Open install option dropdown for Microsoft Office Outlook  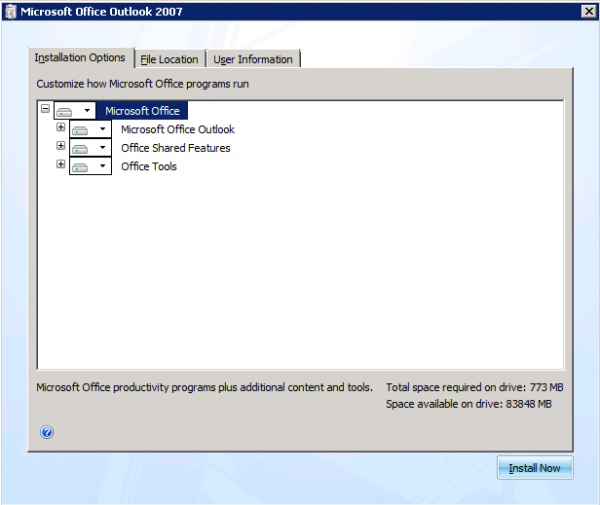[x=90, y=129]
